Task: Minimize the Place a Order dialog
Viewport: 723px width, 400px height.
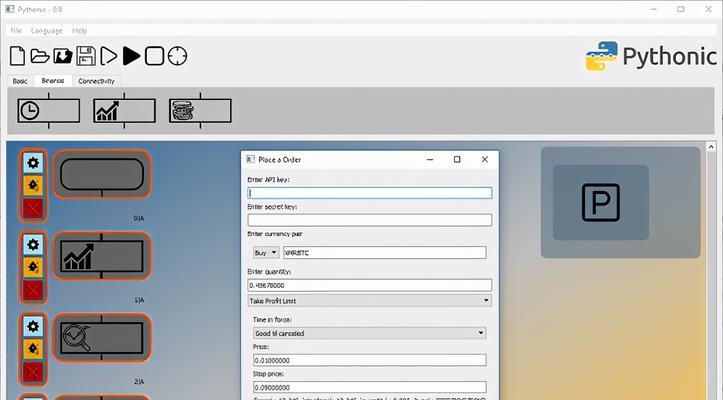Action: (430, 159)
